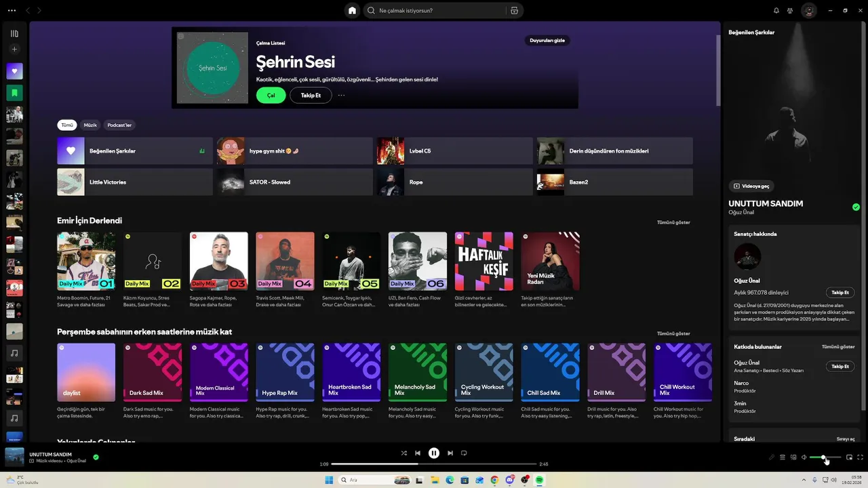Open more options for Şehrin Sesi
868x488 pixels.
click(341, 96)
